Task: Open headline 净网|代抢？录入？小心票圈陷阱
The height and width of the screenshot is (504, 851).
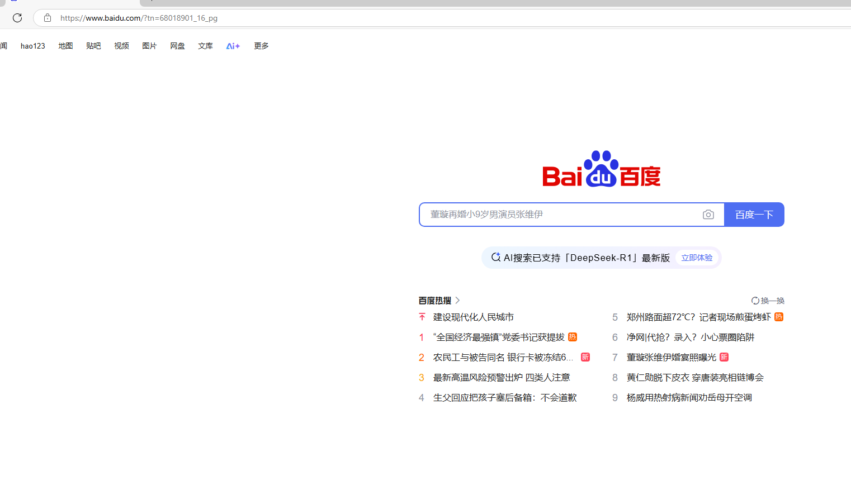Action: pos(691,337)
